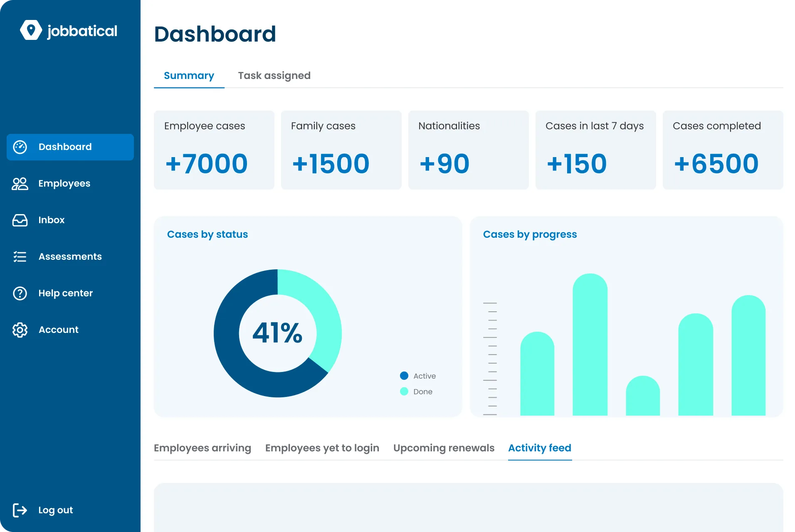The image size is (795, 532).
Task: Toggle the Done legend marker
Action: (404, 391)
